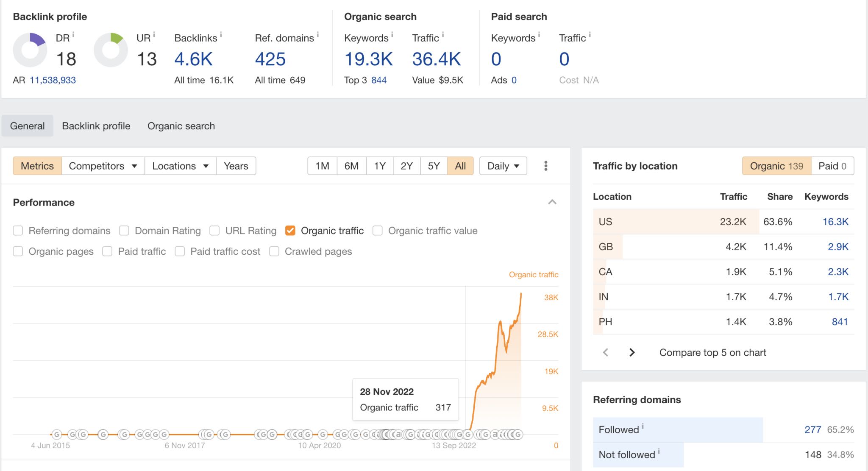
Task: Collapse the Performance section chevron
Action: tap(552, 202)
